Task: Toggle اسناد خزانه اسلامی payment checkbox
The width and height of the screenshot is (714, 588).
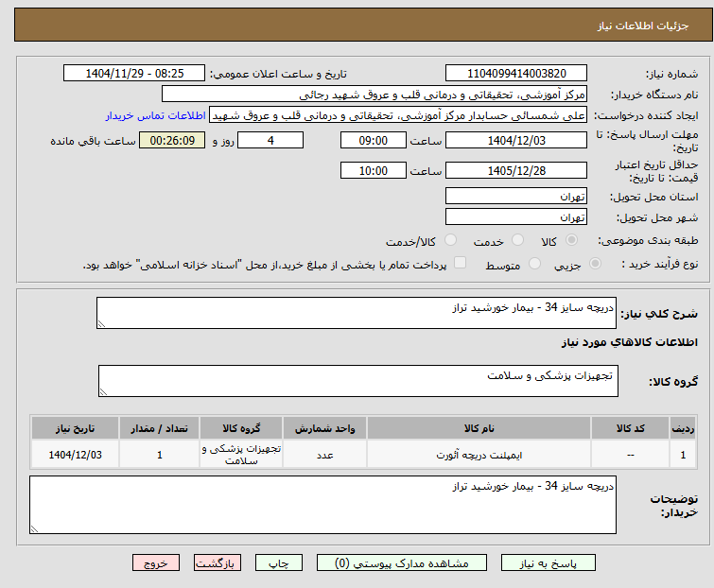Action: [x=461, y=263]
